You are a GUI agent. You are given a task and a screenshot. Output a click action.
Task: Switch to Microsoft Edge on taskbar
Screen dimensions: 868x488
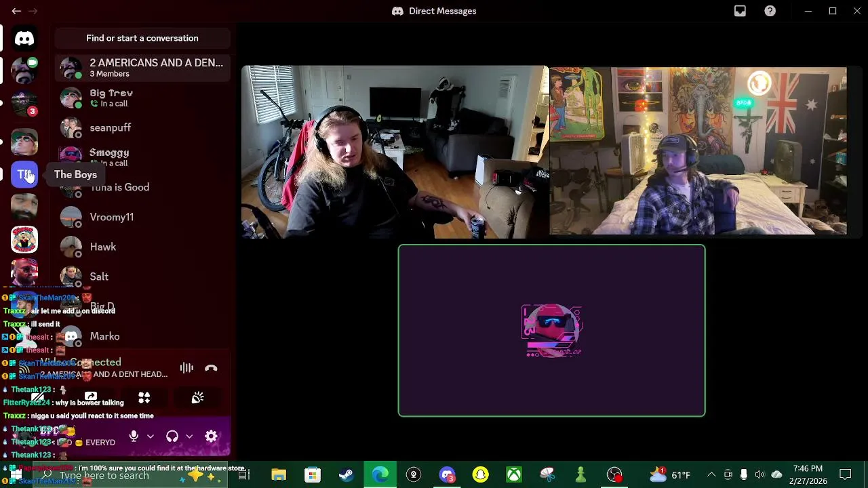pos(380,474)
